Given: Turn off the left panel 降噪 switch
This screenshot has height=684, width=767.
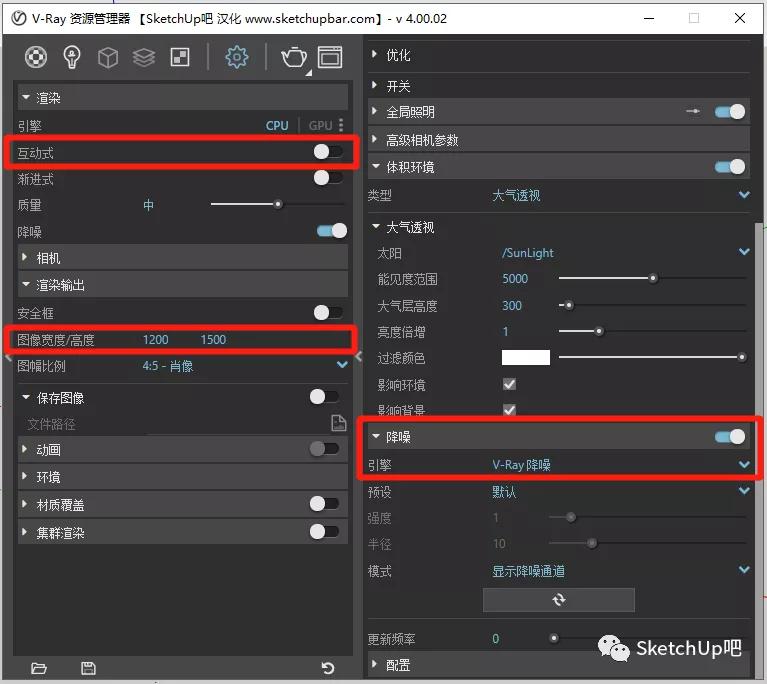Looking at the screenshot, I should pyautogui.click(x=332, y=230).
